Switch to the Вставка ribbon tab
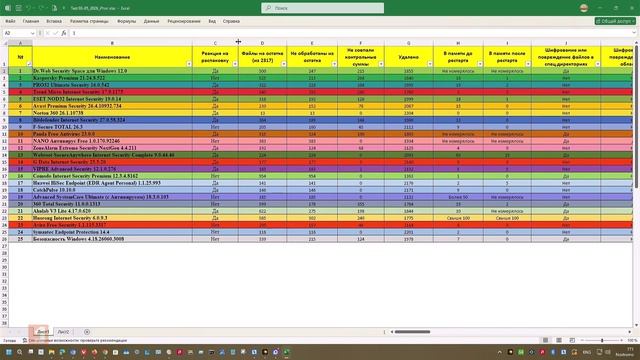 point(54,21)
